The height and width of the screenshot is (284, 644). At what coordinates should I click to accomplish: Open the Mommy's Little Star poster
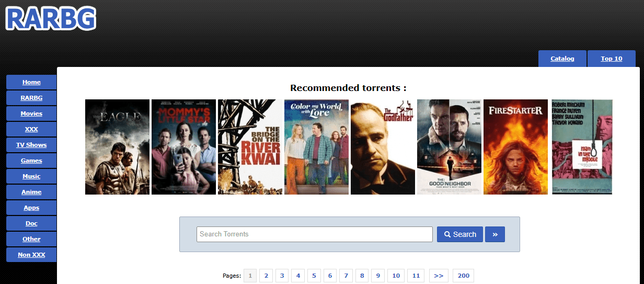click(x=183, y=147)
